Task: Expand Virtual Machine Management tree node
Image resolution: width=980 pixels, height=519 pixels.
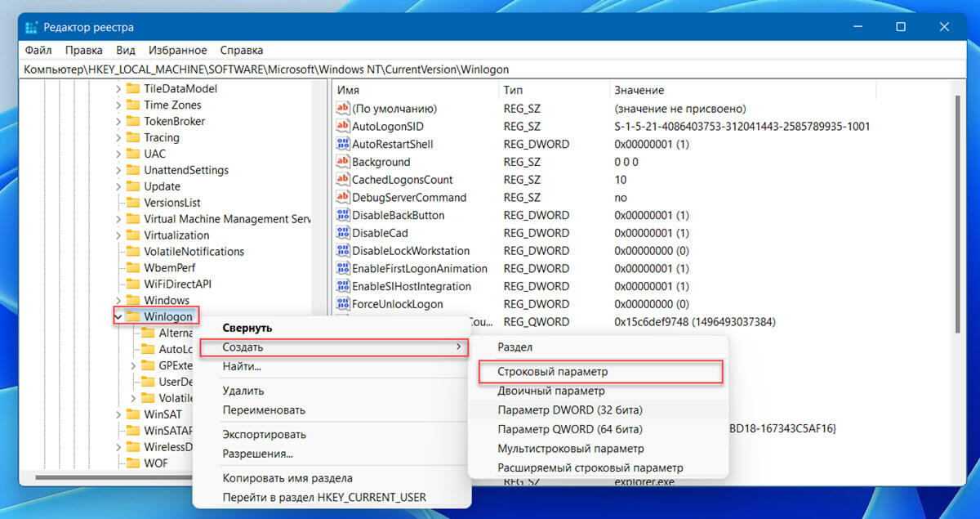Action: click(x=118, y=219)
